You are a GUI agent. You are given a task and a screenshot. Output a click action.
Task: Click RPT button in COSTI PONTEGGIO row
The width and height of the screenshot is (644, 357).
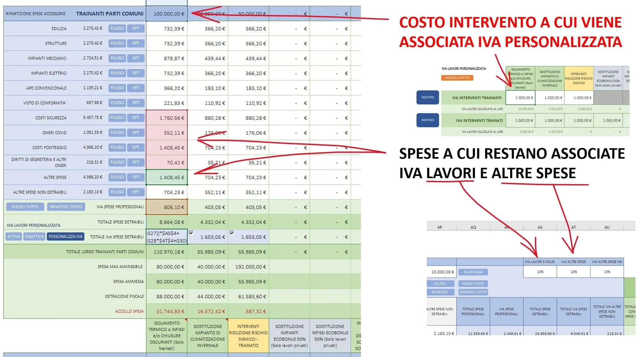136,147
